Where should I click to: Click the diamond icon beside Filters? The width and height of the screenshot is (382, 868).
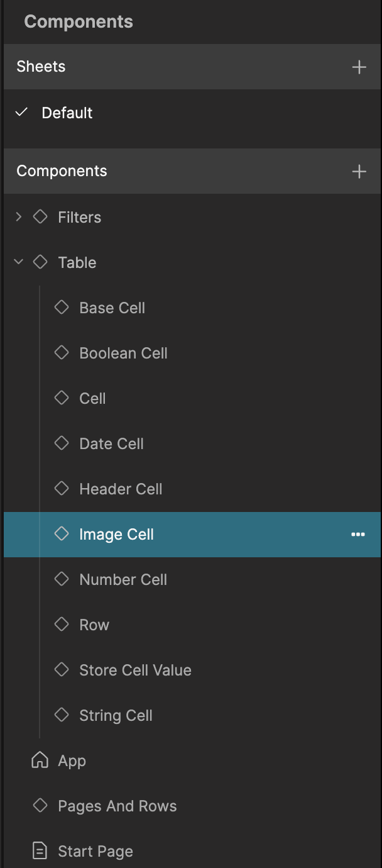[40, 217]
